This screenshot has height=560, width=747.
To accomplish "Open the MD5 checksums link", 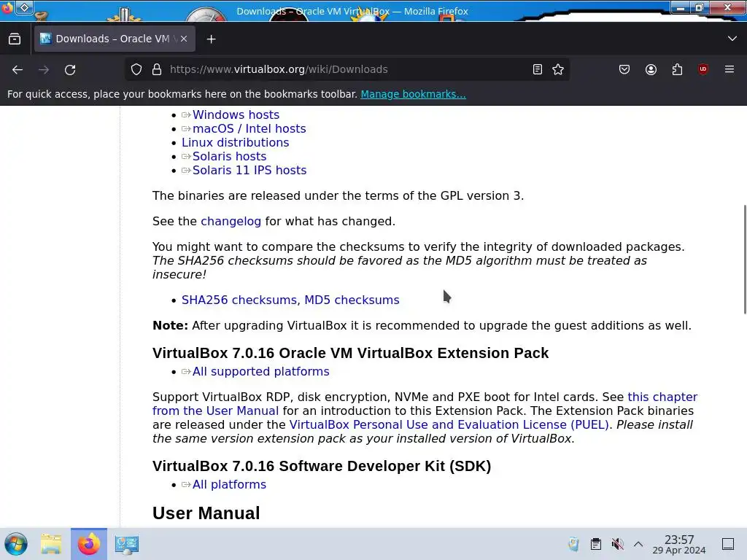I will point(352,300).
